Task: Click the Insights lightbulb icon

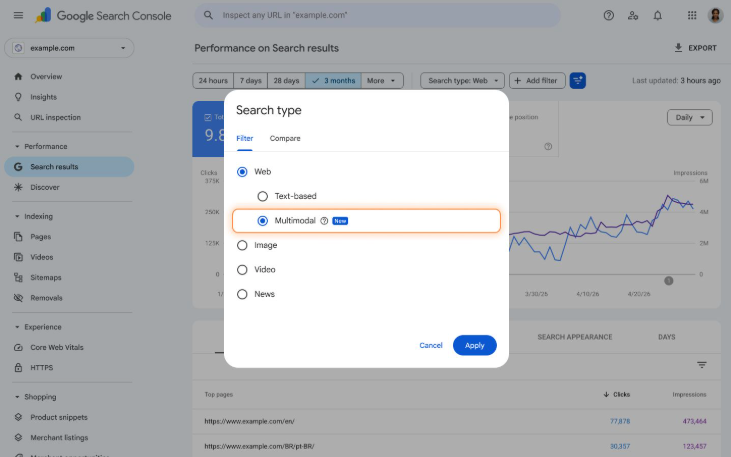Action: pos(18,97)
